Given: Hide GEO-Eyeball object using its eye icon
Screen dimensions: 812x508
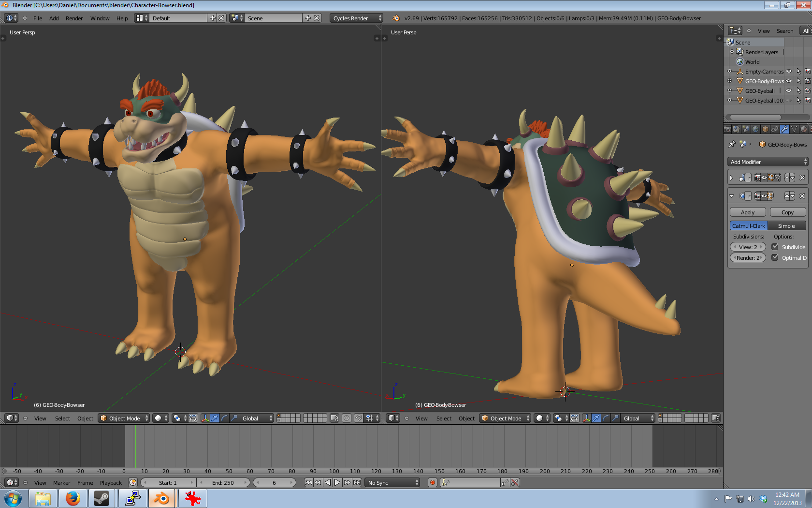Looking at the screenshot, I should (x=789, y=91).
